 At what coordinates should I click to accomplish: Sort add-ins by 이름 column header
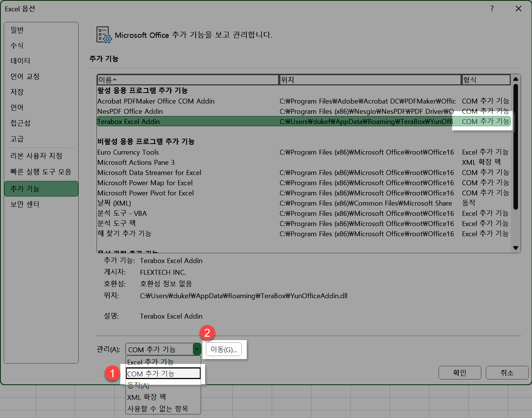point(188,80)
